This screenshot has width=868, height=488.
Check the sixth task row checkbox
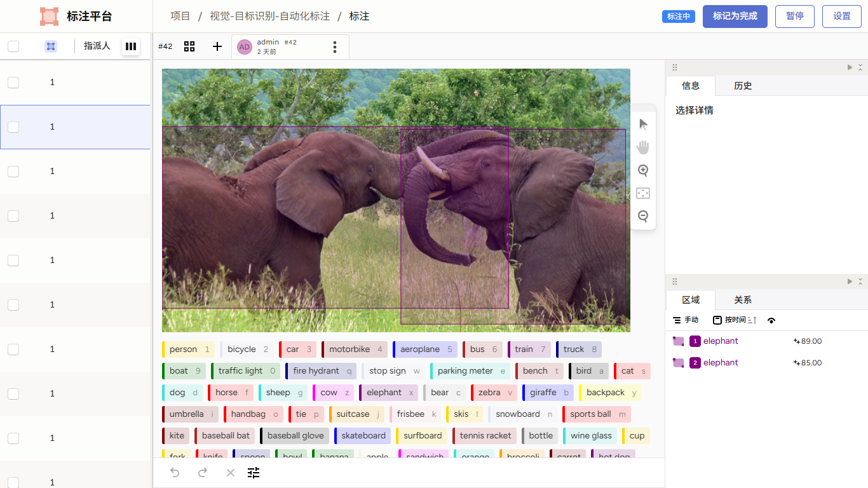(x=13, y=305)
